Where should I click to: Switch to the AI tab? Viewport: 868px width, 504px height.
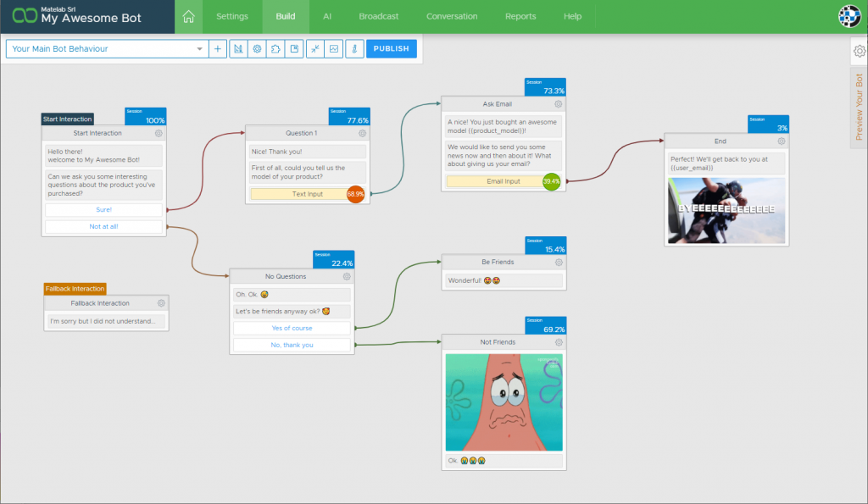point(327,15)
